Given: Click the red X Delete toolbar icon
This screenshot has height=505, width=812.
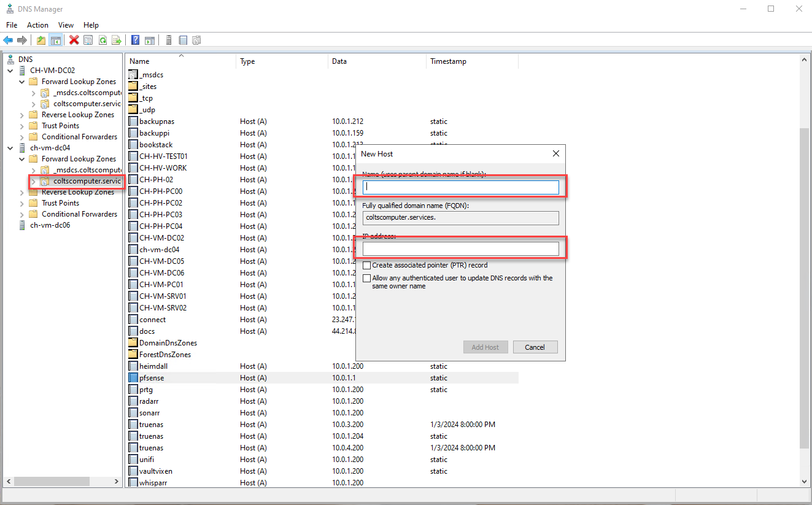Looking at the screenshot, I should 74,40.
